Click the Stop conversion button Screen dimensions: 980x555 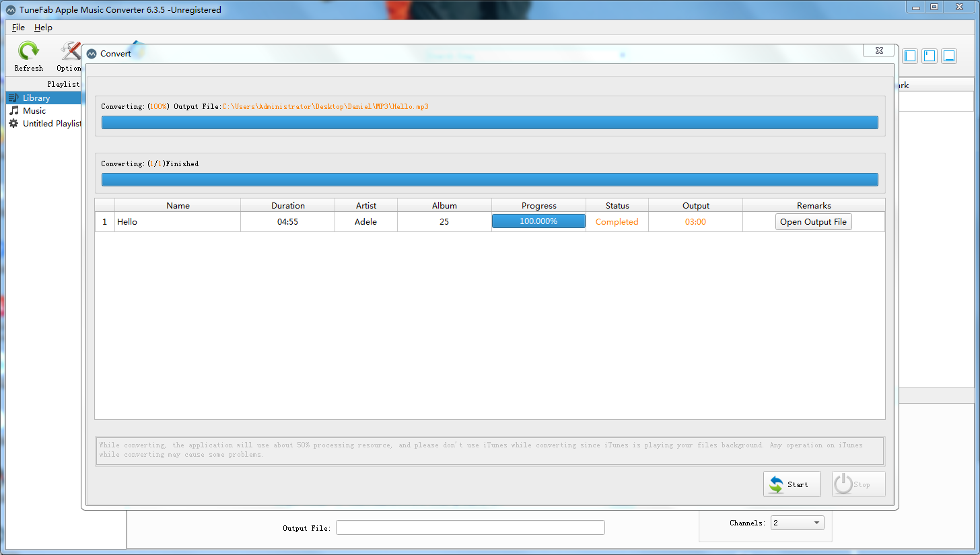click(858, 484)
